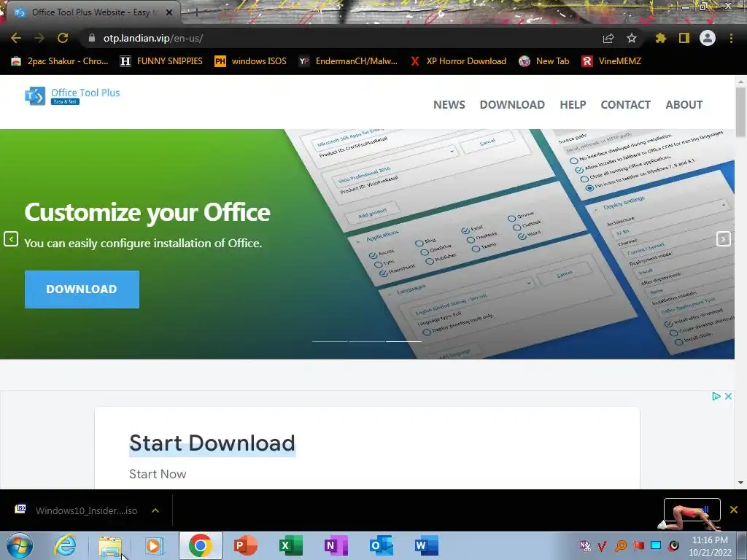
Task: Open the DOWNLOAD nav menu item
Action: coord(512,105)
